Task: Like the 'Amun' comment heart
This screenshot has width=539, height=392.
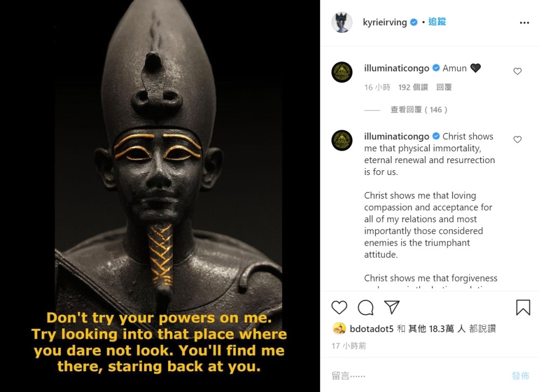Action: [517, 71]
